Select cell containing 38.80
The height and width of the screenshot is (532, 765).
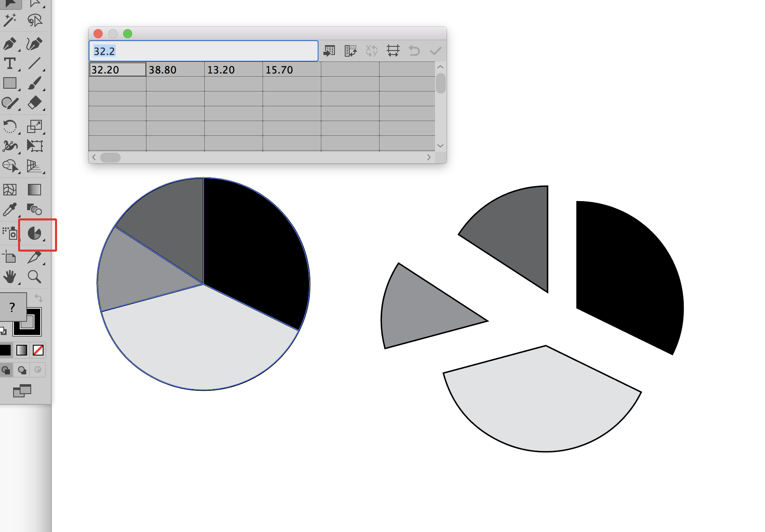pos(175,69)
